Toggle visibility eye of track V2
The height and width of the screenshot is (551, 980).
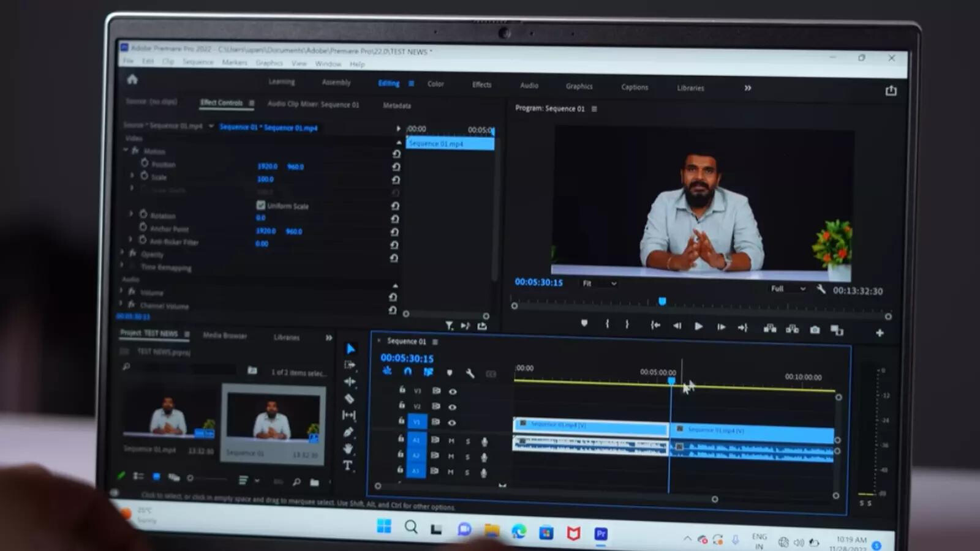point(452,407)
